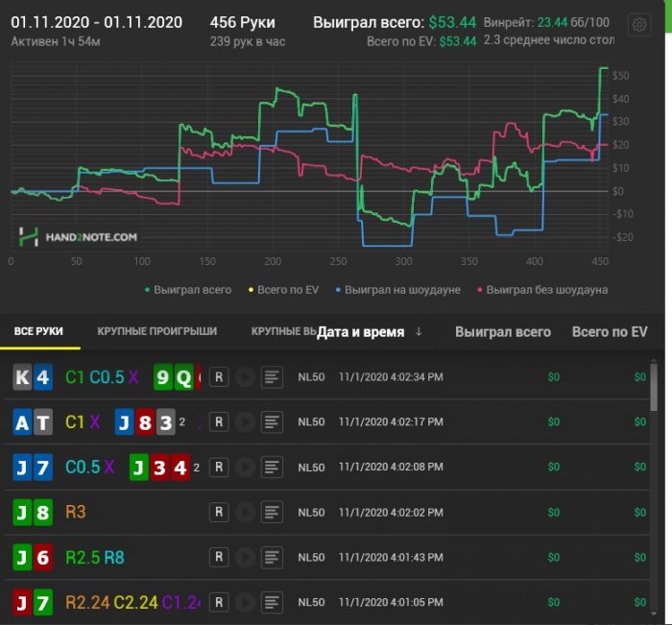The width and height of the screenshot is (672, 625).
Task: Open hand history text for the AT hand
Action: coord(272,421)
